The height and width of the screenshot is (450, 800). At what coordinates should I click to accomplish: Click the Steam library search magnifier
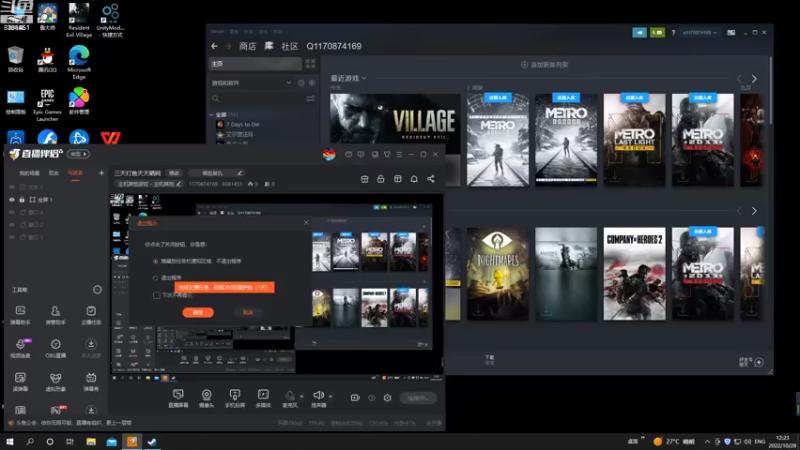[215, 98]
